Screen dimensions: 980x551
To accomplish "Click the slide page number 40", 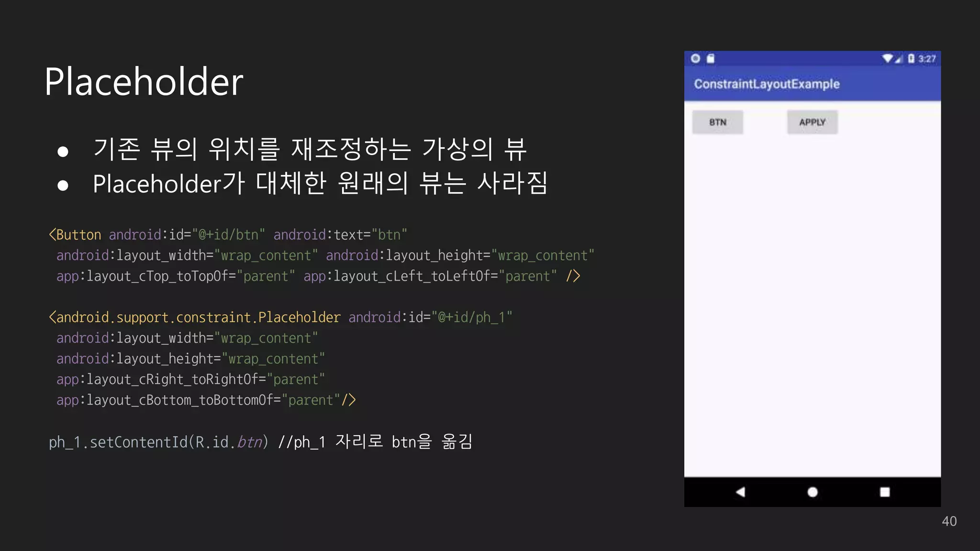I will pos(949,521).
